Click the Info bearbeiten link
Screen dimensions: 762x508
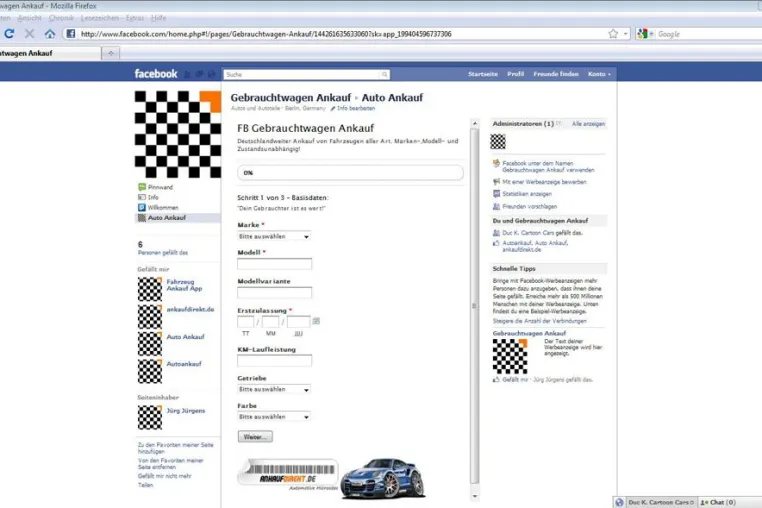tap(356, 108)
